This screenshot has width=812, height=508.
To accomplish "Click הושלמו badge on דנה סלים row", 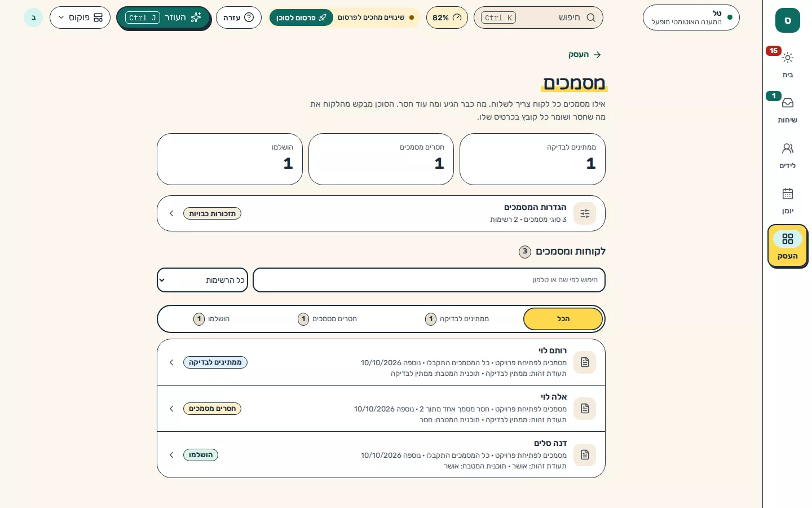I will [x=201, y=455].
